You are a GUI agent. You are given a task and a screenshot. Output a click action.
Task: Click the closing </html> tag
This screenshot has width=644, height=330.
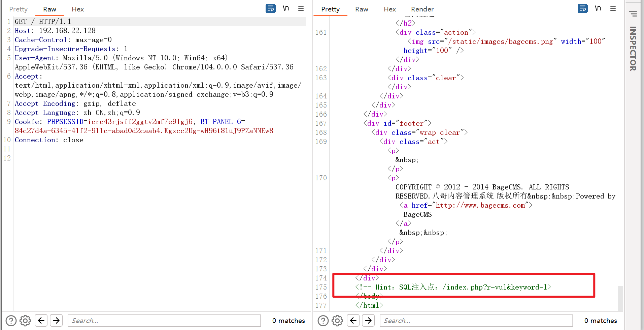[x=369, y=305]
